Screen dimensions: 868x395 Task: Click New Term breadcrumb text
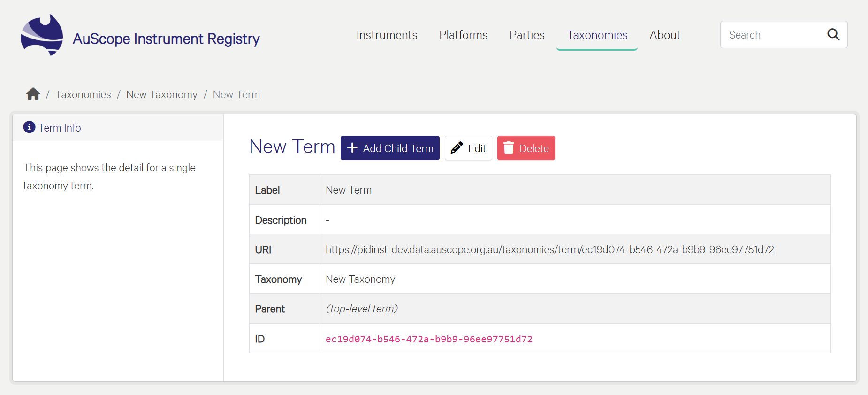pos(236,94)
